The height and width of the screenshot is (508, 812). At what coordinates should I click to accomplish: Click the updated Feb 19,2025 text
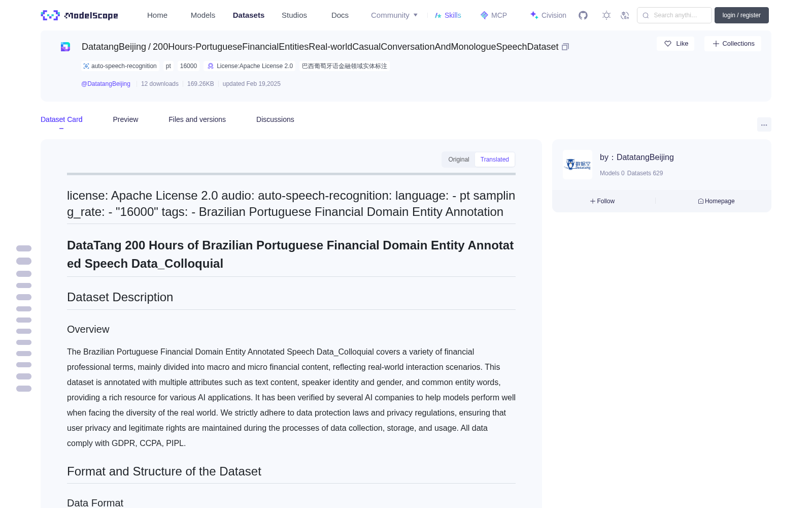(252, 84)
